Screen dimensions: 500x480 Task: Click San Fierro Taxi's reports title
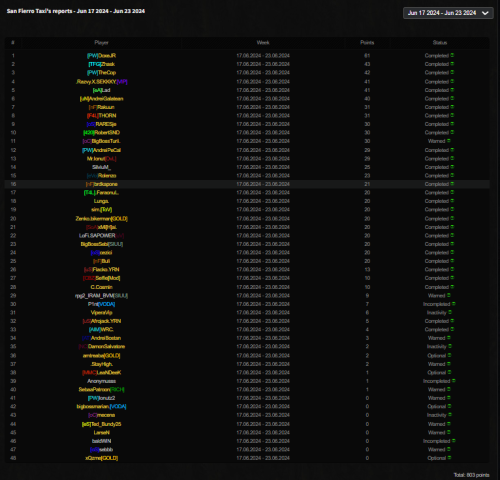pos(76,11)
